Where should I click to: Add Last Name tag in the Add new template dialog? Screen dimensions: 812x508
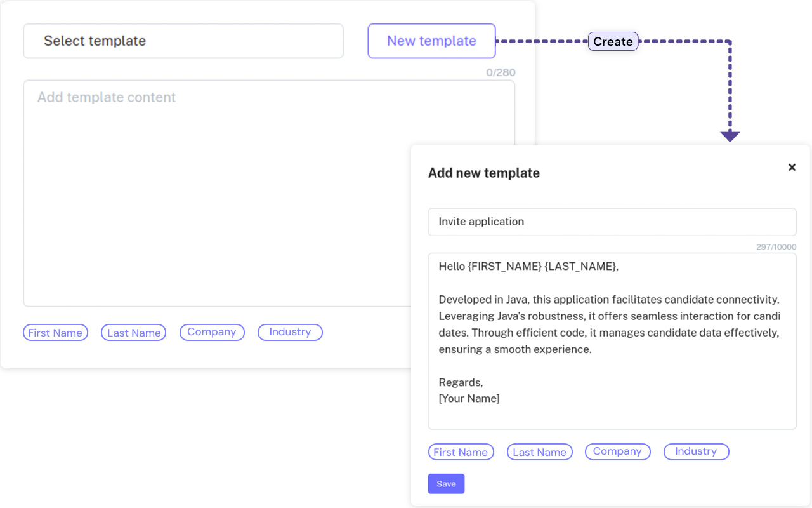coord(539,452)
